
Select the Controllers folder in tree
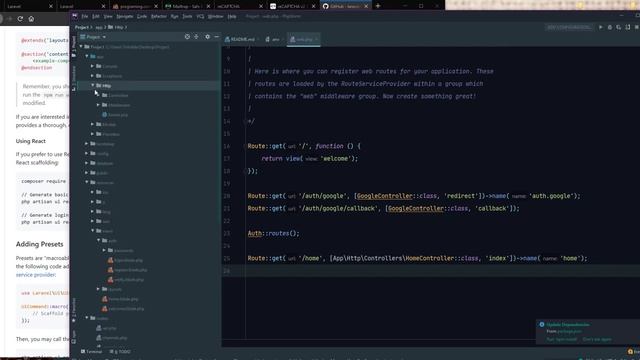coord(115,95)
